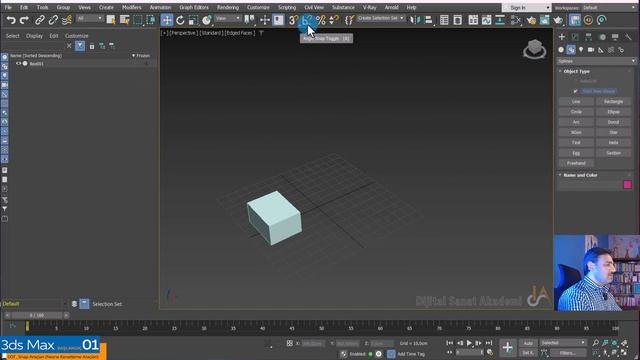Image resolution: width=640 pixels, height=360 pixels.
Task: Click frame 50 on the timeline
Action: 321,327
